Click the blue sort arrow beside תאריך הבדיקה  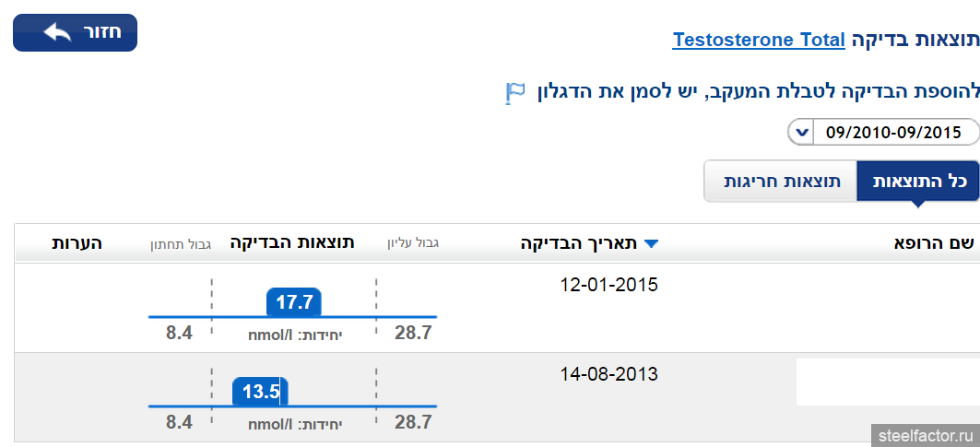coord(652,244)
